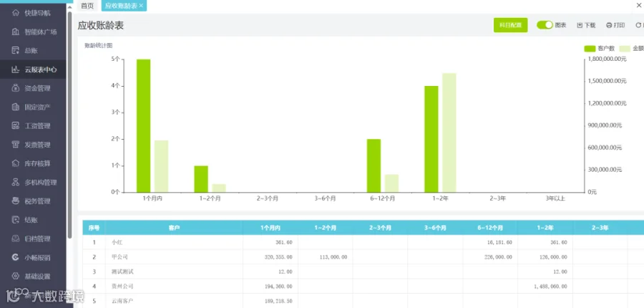Click the 发票管理 invoice icon

16,145
